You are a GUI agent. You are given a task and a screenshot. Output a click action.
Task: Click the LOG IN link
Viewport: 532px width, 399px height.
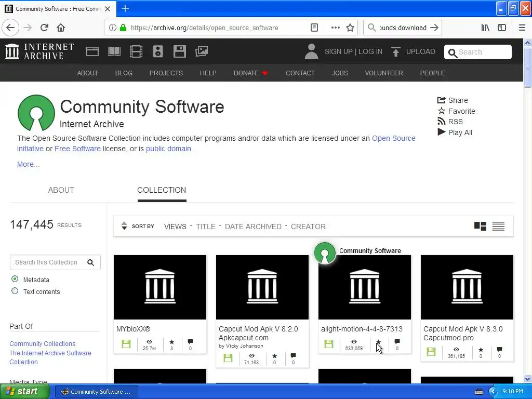(x=370, y=51)
